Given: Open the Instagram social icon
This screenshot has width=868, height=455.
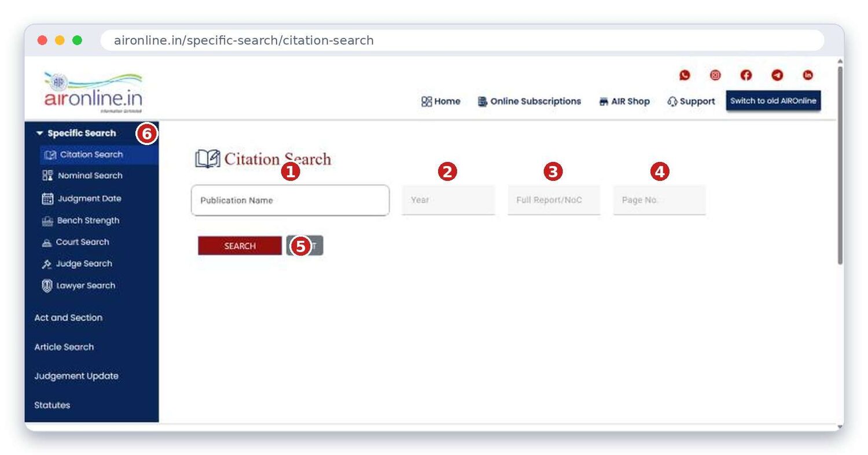Looking at the screenshot, I should pyautogui.click(x=715, y=75).
